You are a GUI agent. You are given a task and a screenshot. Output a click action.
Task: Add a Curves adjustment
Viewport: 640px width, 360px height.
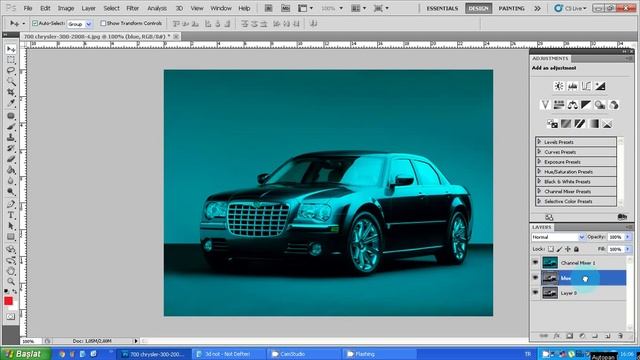coord(586,86)
